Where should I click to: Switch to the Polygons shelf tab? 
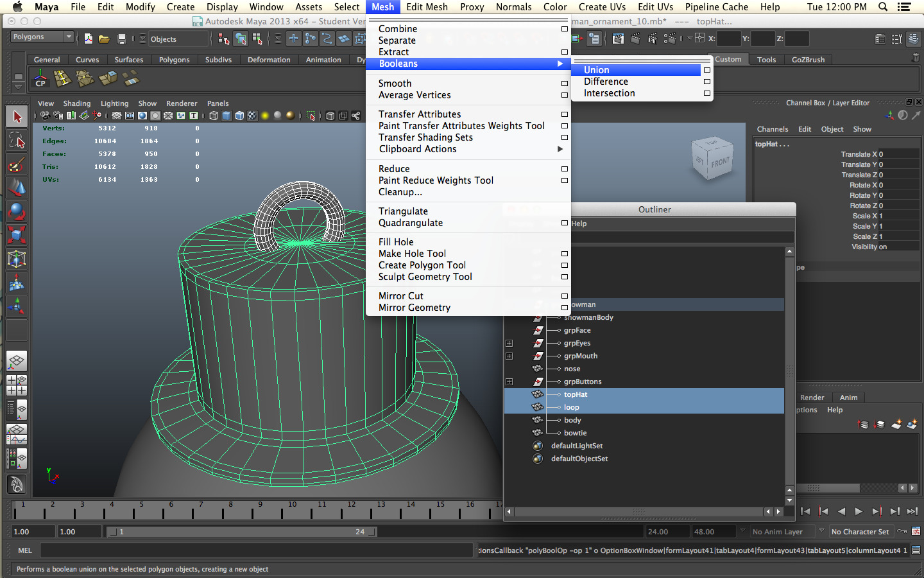pos(174,60)
